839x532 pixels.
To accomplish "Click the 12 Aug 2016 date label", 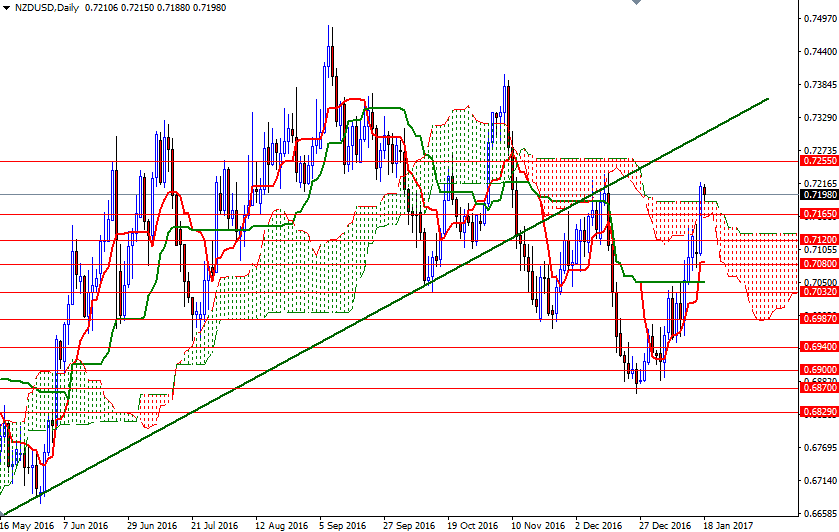I will 281,526.
